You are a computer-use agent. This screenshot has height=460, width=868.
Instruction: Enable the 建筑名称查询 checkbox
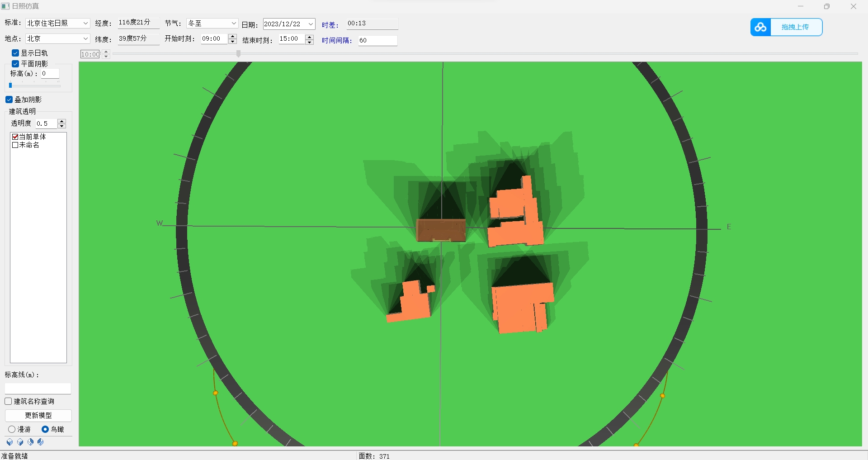(x=8, y=401)
